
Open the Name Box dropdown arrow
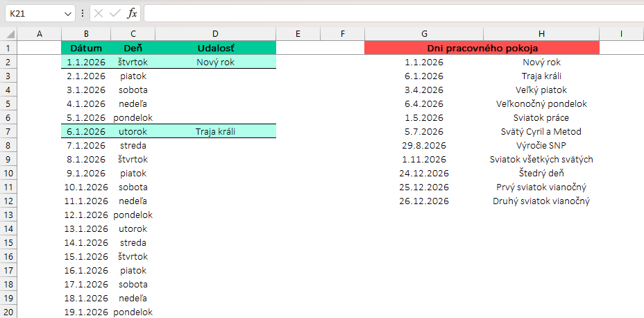[x=67, y=14]
